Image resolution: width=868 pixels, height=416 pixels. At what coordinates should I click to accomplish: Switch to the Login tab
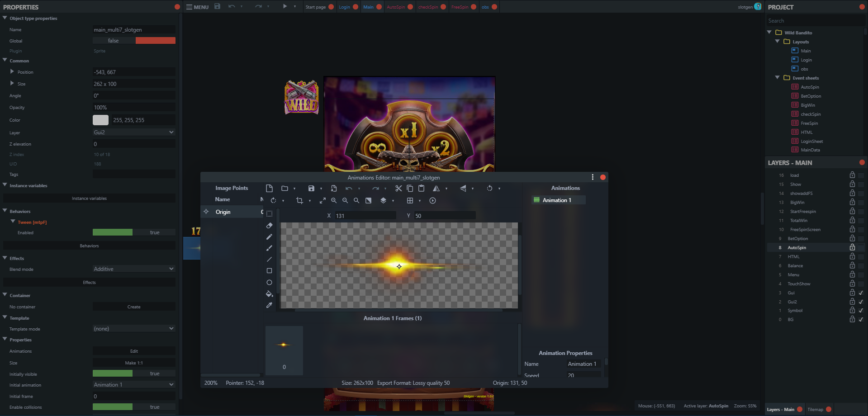[345, 7]
